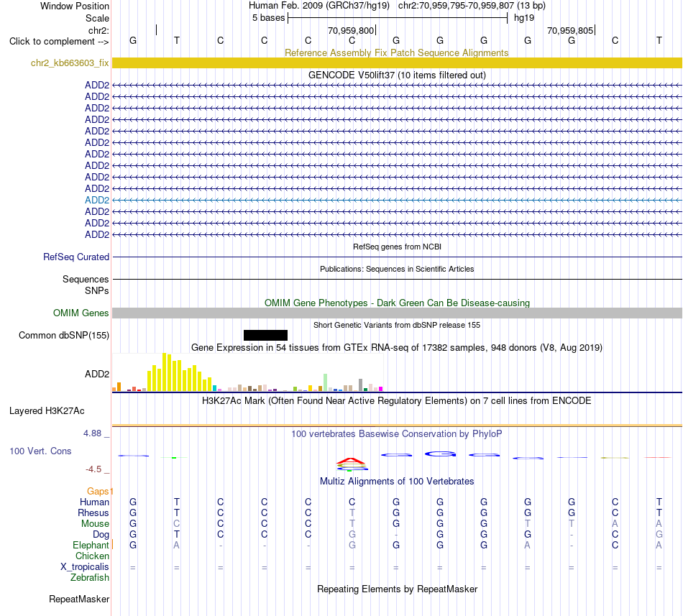Click the yellow chr2_kb663603_fix patch alignment bar
The height and width of the screenshot is (616, 683).
click(x=398, y=63)
